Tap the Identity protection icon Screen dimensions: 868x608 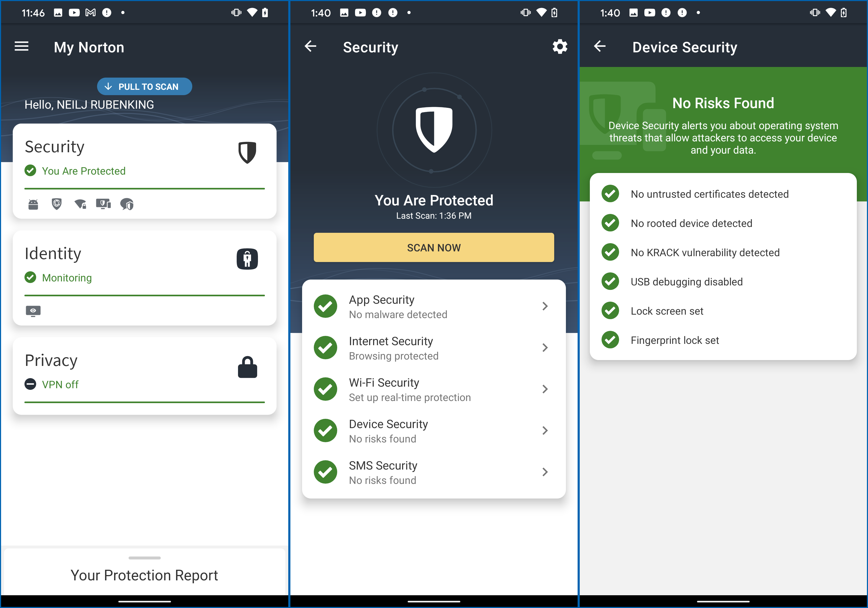pyautogui.click(x=248, y=257)
